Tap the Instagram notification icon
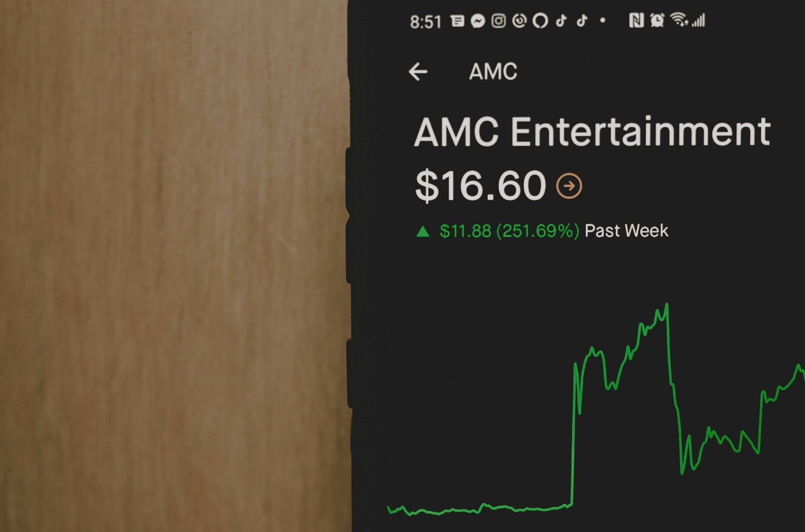The image size is (805, 532). pos(498,21)
